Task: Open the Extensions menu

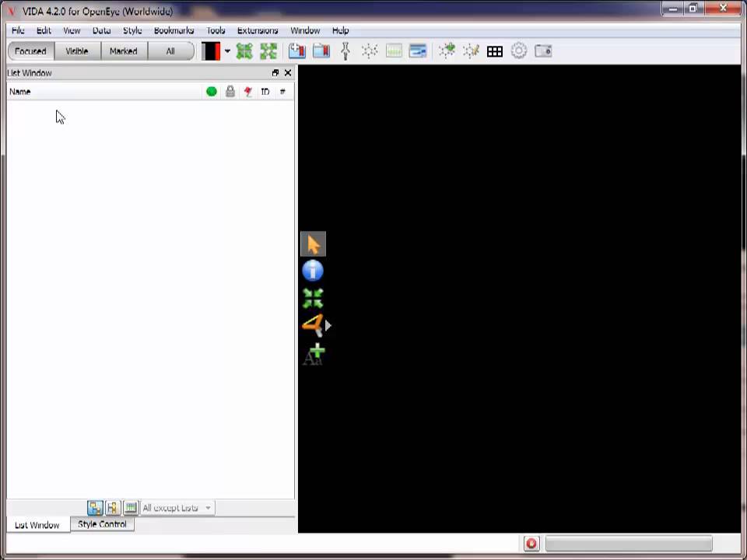Action: click(258, 30)
